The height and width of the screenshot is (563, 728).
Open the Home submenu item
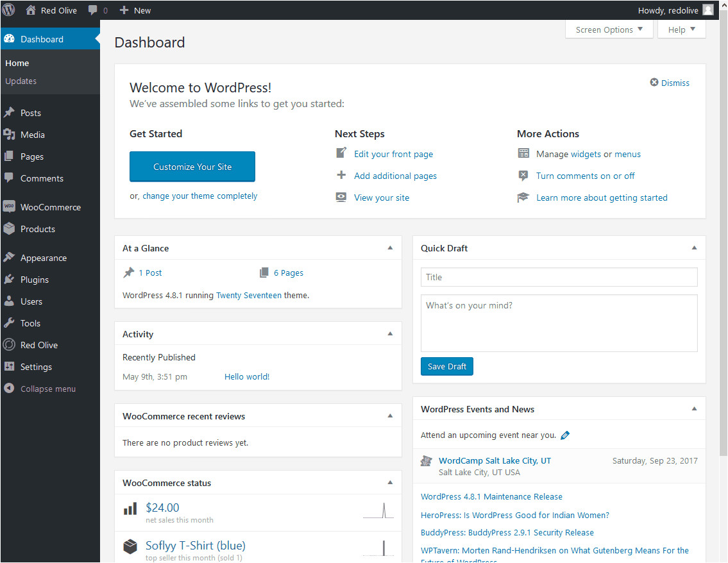(17, 63)
